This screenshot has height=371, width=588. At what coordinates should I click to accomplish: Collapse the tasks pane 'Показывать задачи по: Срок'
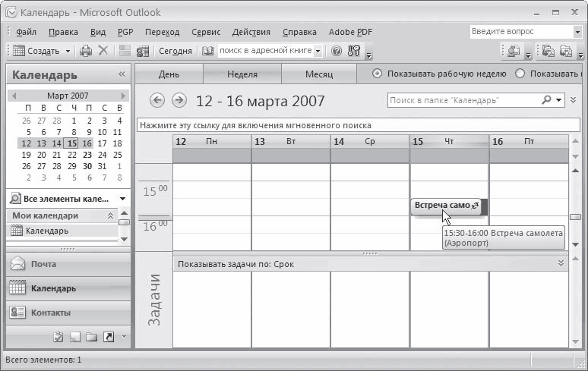[x=561, y=263]
